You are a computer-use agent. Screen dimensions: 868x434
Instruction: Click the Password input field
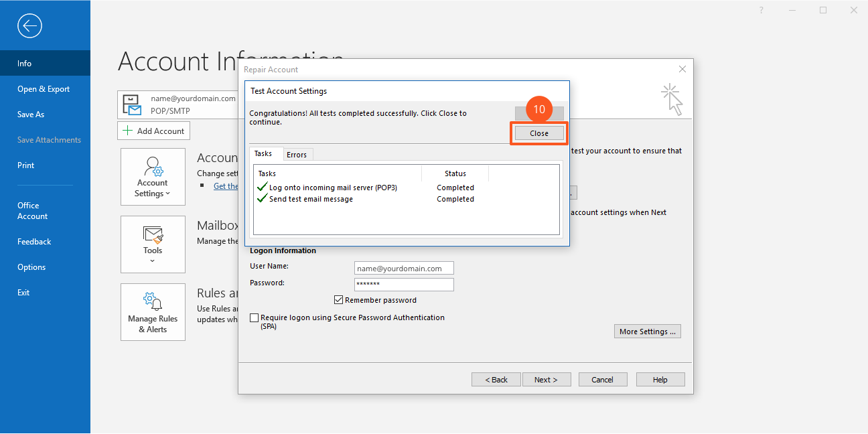coord(404,285)
